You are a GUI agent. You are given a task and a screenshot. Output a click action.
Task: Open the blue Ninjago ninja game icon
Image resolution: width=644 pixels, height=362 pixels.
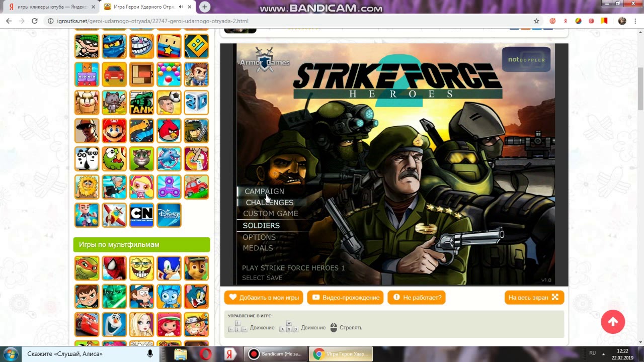tap(114, 46)
